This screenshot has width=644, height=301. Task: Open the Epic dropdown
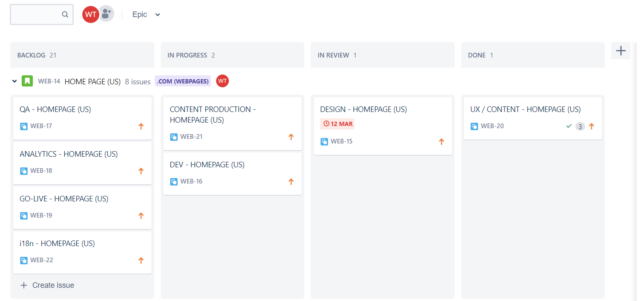tap(146, 14)
